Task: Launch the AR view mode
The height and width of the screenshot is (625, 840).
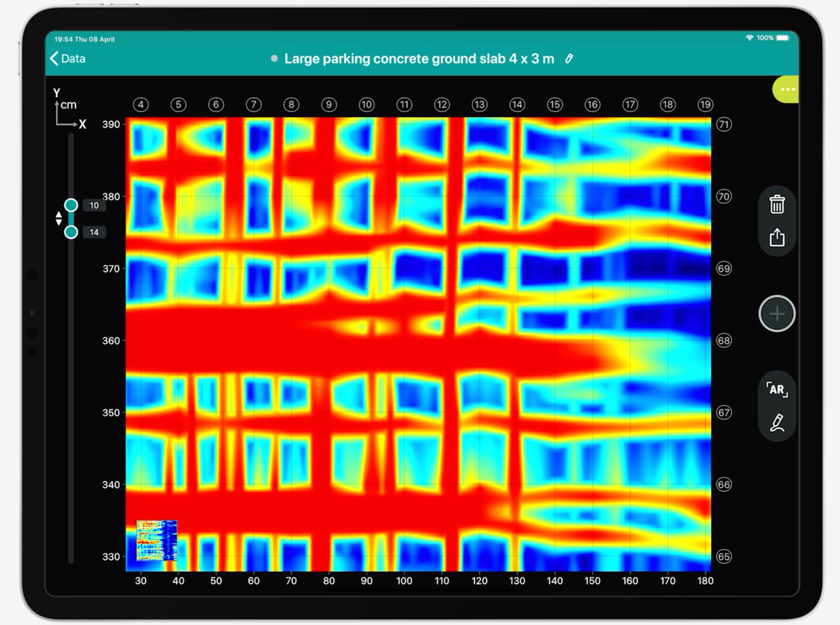Action: (x=777, y=389)
